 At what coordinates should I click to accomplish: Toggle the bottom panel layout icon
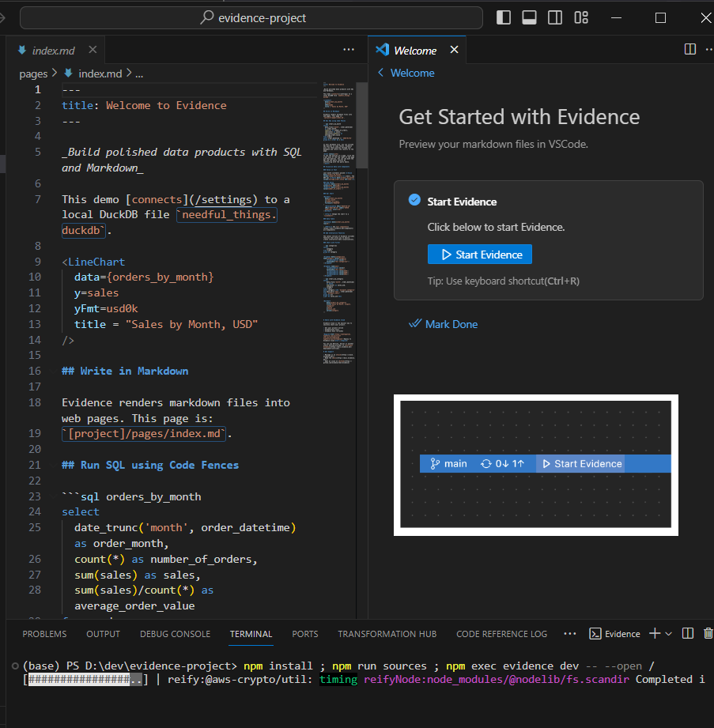pos(529,17)
